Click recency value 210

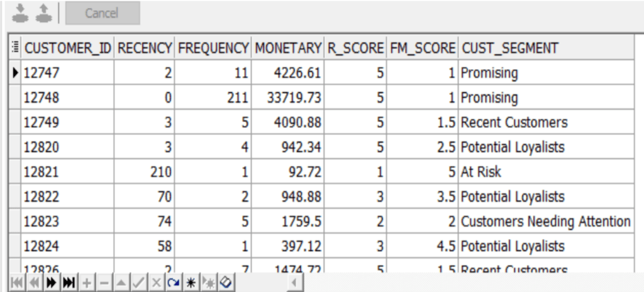[x=144, y=172]
